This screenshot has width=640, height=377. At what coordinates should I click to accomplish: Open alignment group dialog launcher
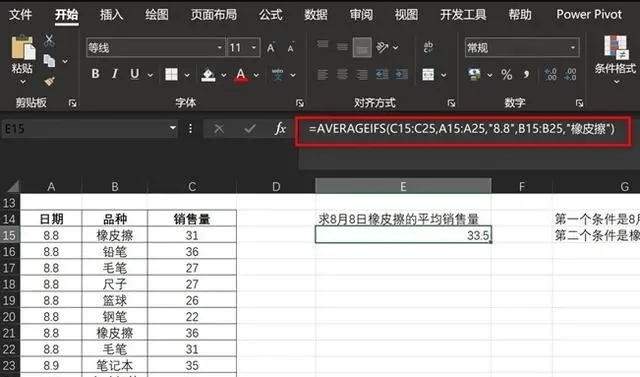[451, 103]
